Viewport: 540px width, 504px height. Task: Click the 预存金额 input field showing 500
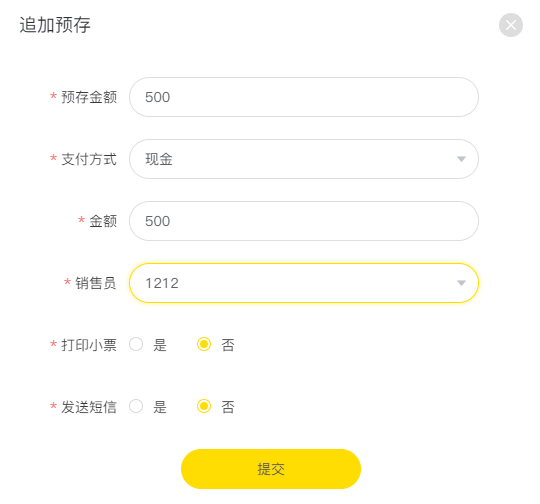304,97
